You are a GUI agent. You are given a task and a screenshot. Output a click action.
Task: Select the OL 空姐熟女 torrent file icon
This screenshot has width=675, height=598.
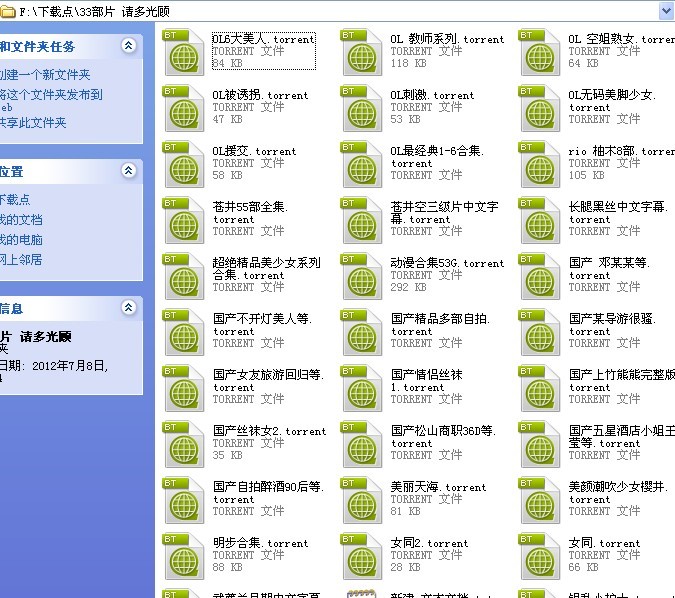539,52
